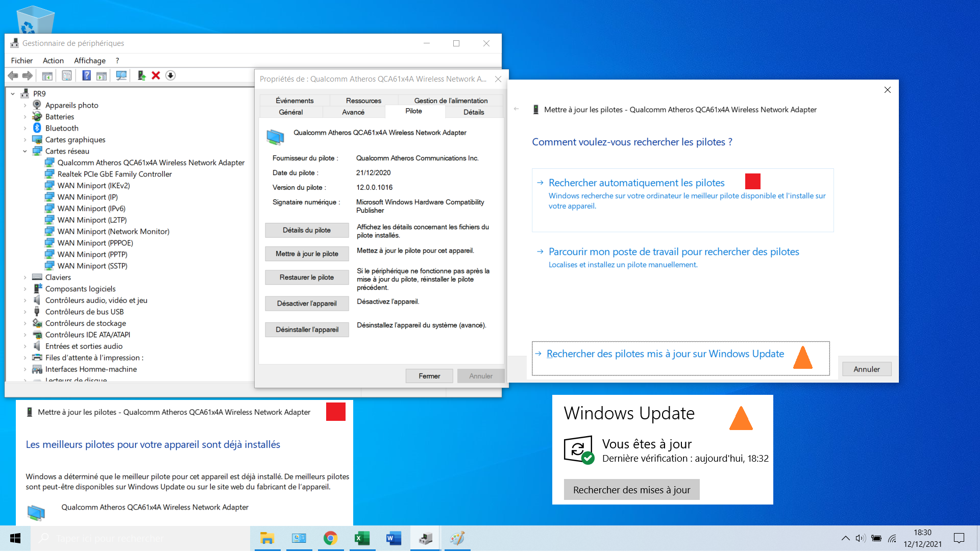This screenshot has width=980, height=554.
Task: Open the Événements tab
Action: 295,101
